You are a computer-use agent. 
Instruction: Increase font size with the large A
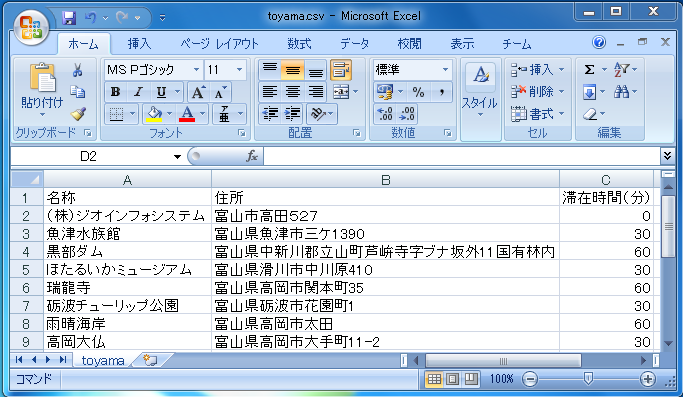point(198,92)
